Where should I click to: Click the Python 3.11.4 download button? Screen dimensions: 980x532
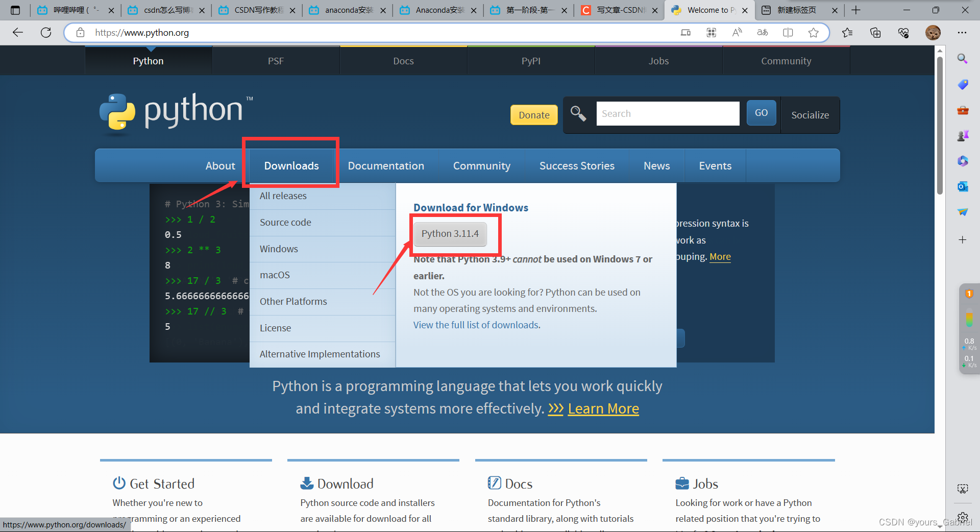pyautogui.click(x=450, y=234)
